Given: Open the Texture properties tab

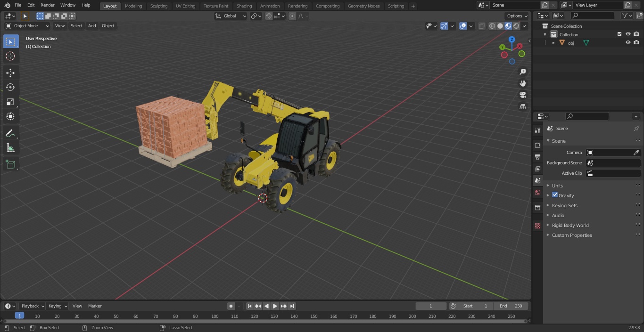Looking at the screenshot, I should coord(537,226).
